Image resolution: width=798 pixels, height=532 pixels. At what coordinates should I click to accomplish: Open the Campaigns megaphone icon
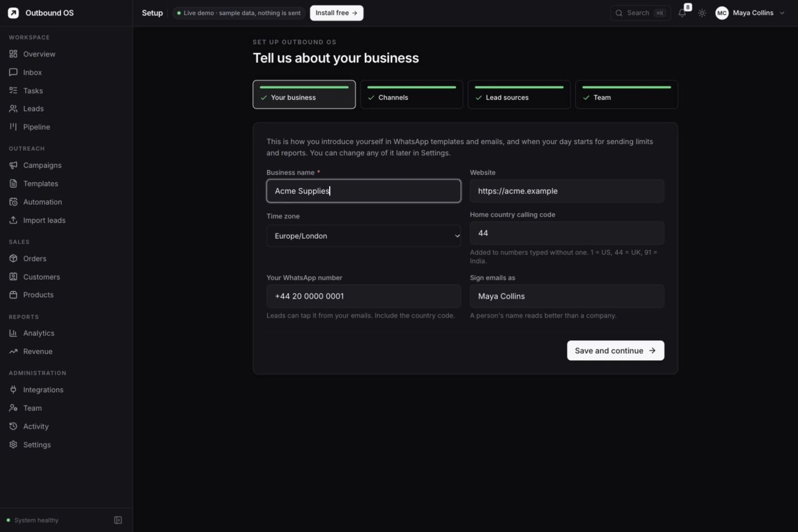click(x=13, y=165)
